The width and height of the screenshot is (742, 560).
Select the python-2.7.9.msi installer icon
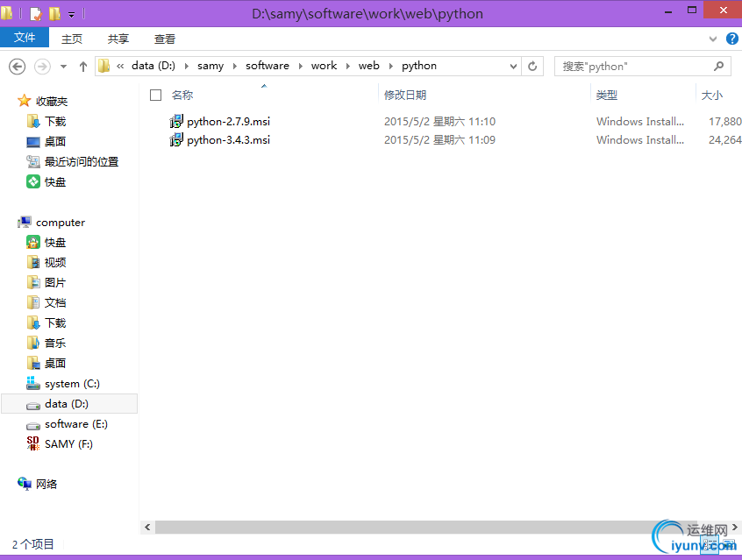176,122
